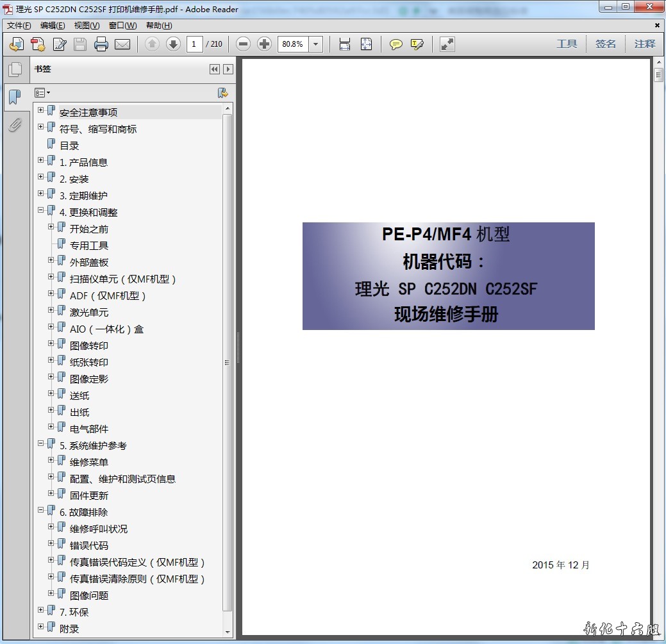
Task: Expand the 错误代码 bookmark node
Action: coord(51,543)
